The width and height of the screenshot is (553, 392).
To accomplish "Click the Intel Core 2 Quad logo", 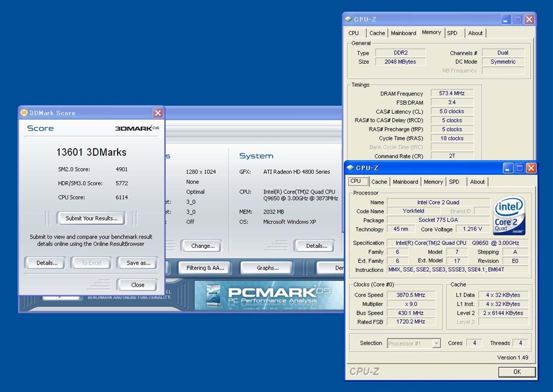I will (x=509, y=216).
